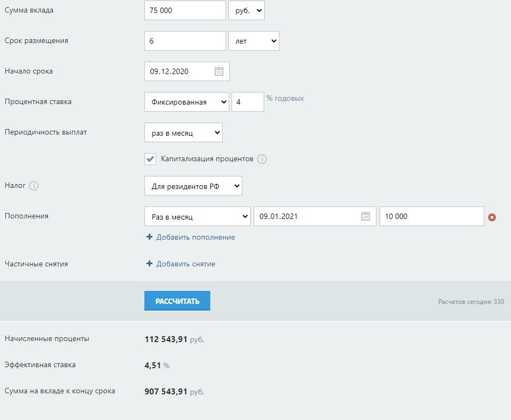Open calendar icon in Пополнения date field
The height and width of the screenshot is (420, 511).
366,216
